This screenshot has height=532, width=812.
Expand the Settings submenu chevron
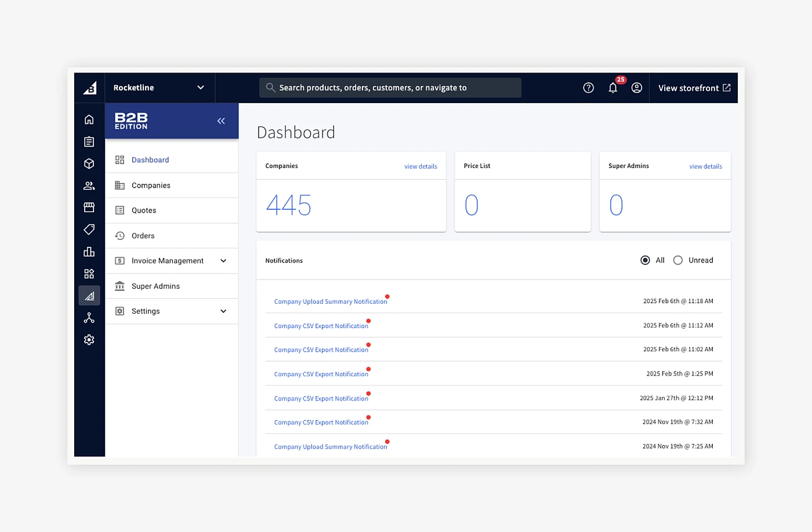[223, 311]
